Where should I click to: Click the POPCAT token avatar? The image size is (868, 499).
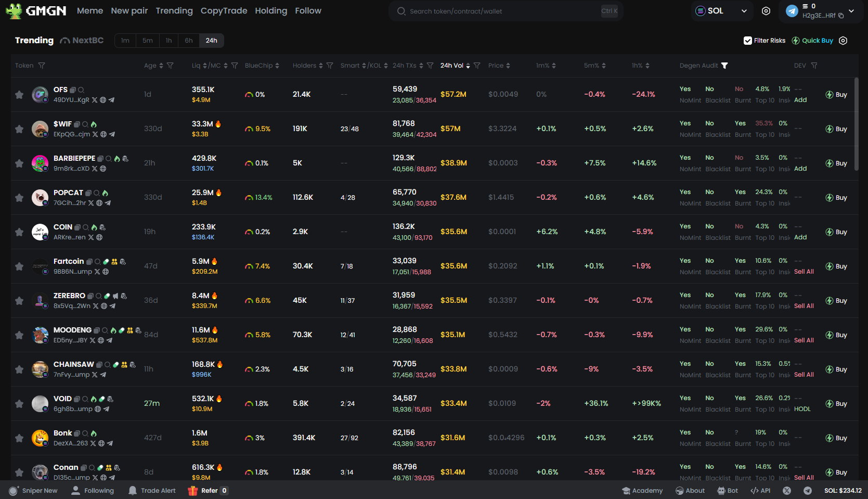[x=40, y=198]
